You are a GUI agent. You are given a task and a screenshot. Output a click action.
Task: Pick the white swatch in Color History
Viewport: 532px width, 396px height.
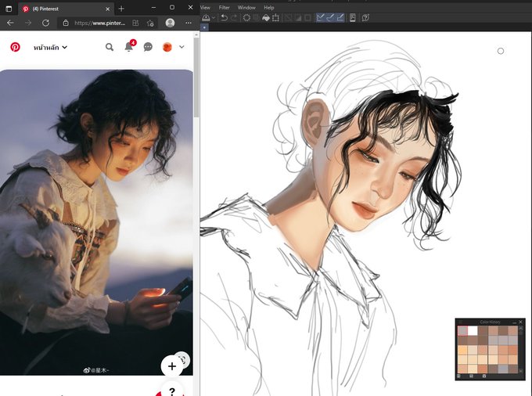pos(473,331)
